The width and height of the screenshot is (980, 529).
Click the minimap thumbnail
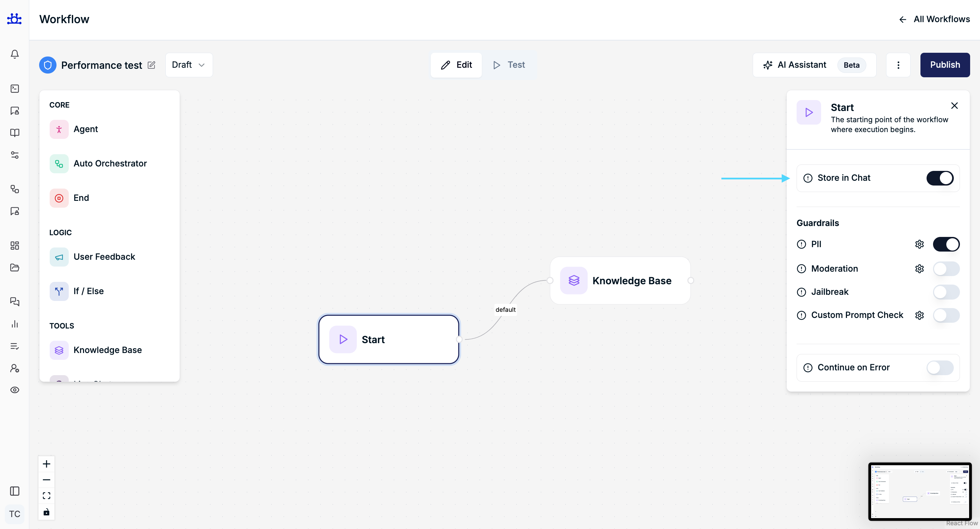919,491
